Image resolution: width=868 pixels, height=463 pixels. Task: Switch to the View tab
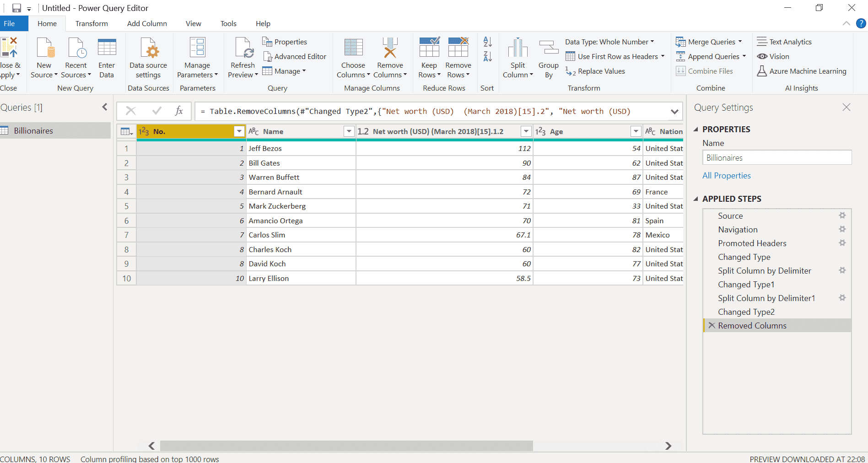pos(193,23)
